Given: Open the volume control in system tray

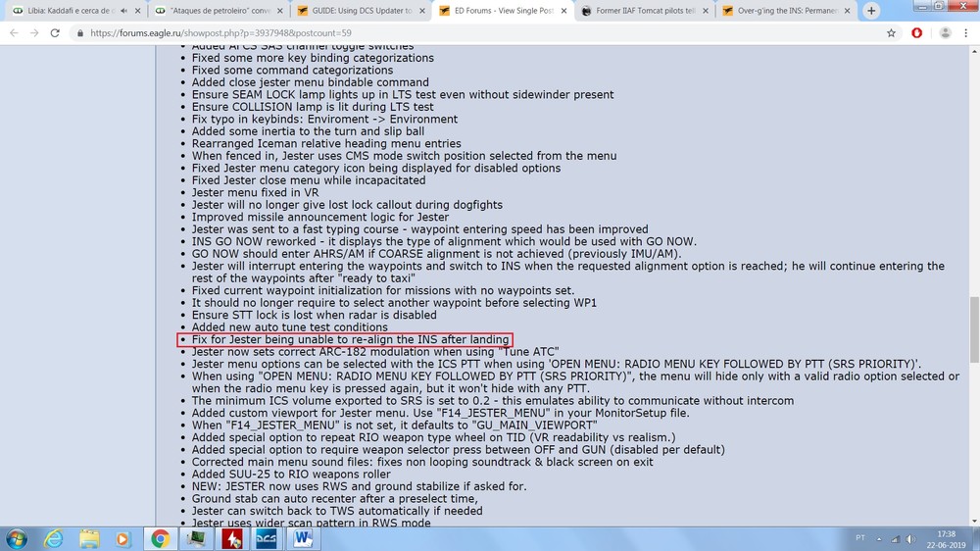Looking at the screenshot, I should [911, 538].
